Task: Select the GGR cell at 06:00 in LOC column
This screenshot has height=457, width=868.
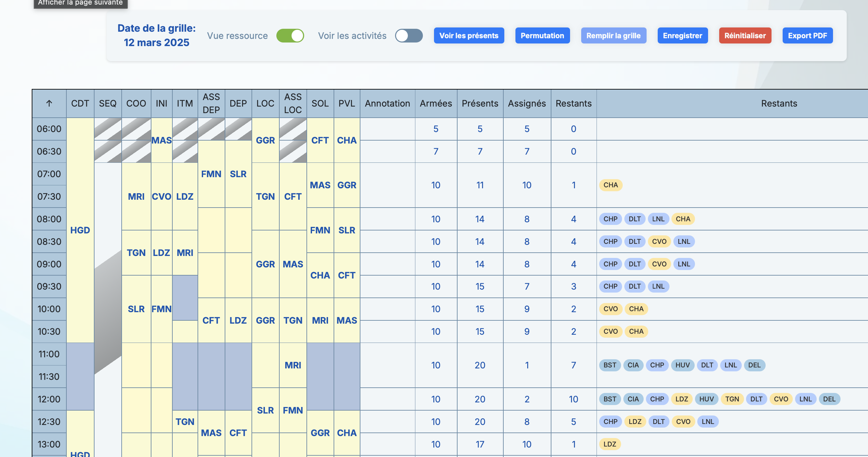Action: click(x=265, y=140)
